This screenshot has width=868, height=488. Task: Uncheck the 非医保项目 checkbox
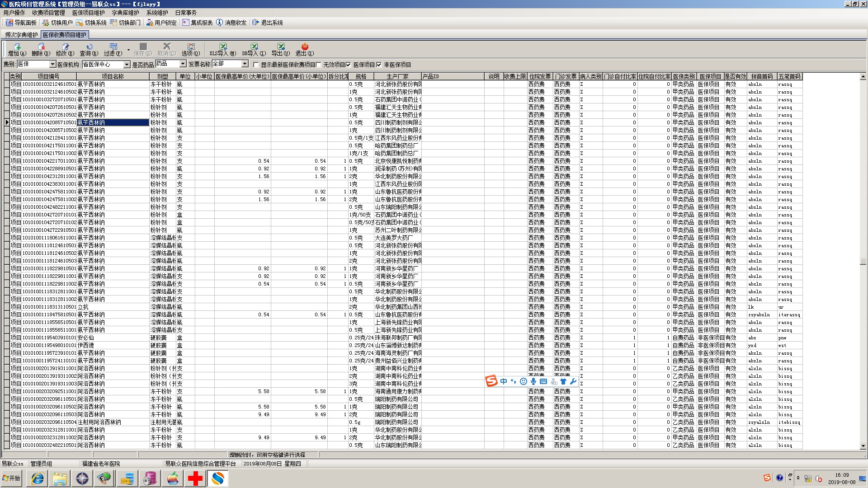[379, 65]
